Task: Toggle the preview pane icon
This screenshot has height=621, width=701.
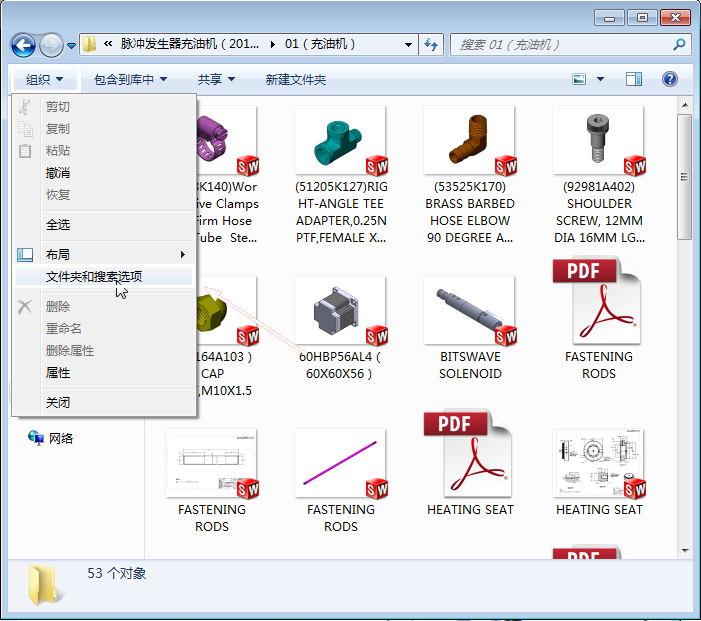Action: (x=633, y=79)
